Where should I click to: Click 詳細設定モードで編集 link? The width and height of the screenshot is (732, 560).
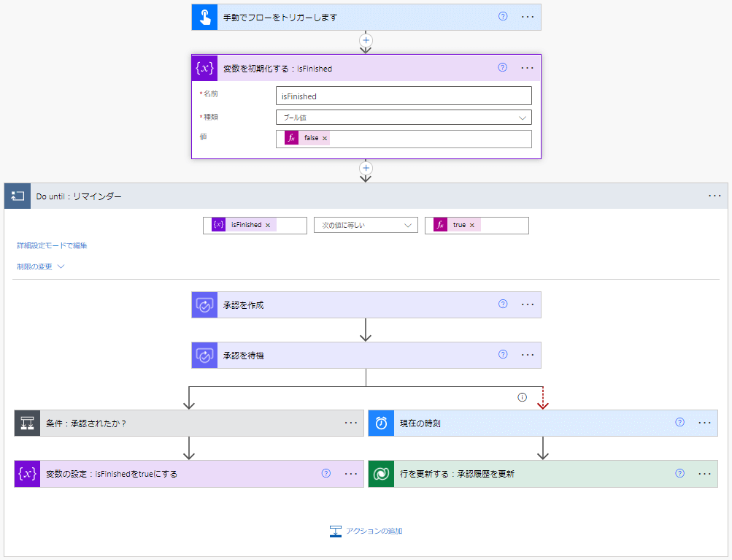(x=52, y=246)
